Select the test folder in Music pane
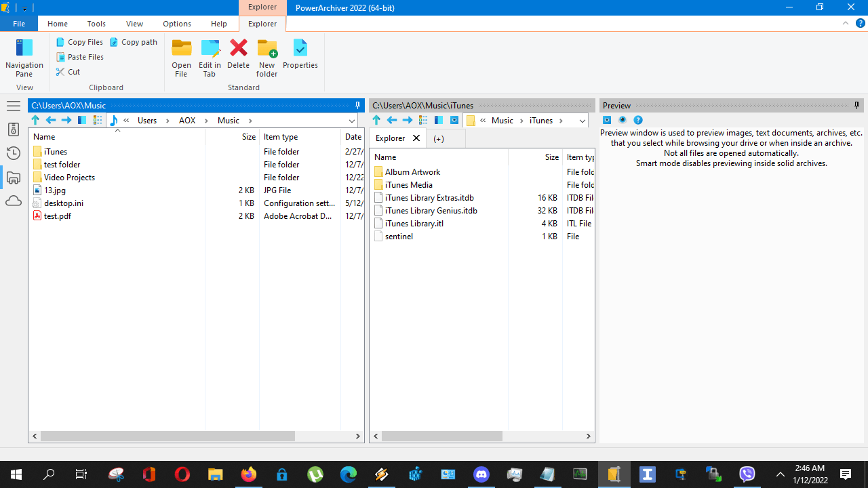868x488 pixels. coord(62,165)
